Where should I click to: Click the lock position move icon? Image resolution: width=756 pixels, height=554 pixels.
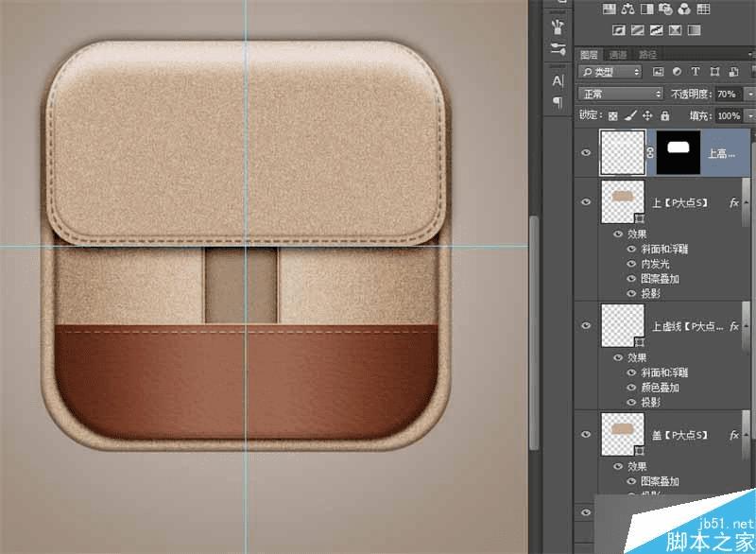point(647,115)
